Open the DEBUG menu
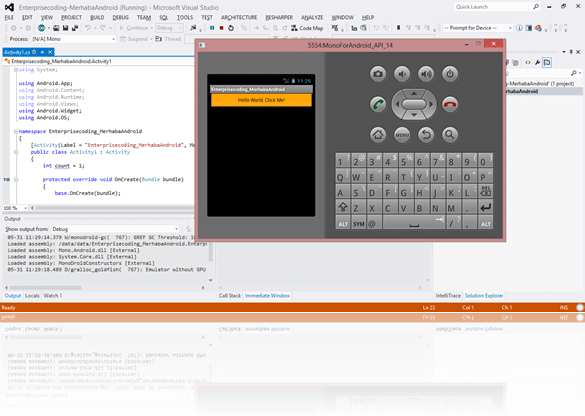Screen dimensions: 585x416 (x=120, y=18)
